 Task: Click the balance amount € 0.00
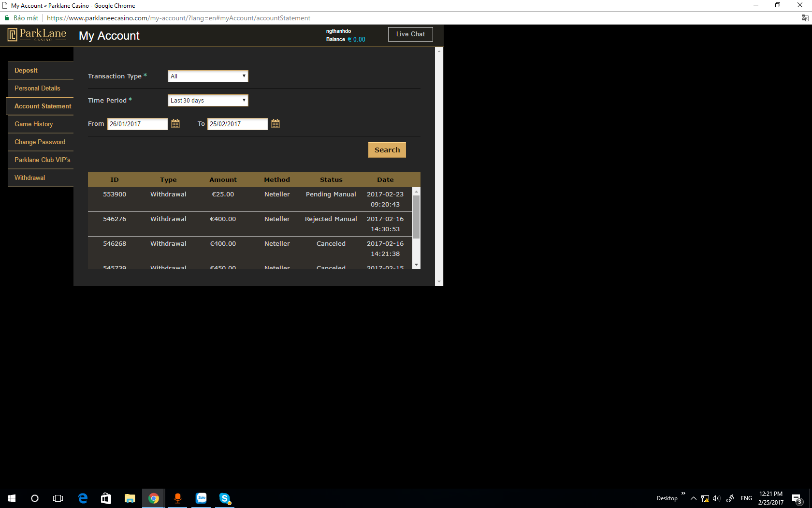pyautogui.click(x=357, y=40)
